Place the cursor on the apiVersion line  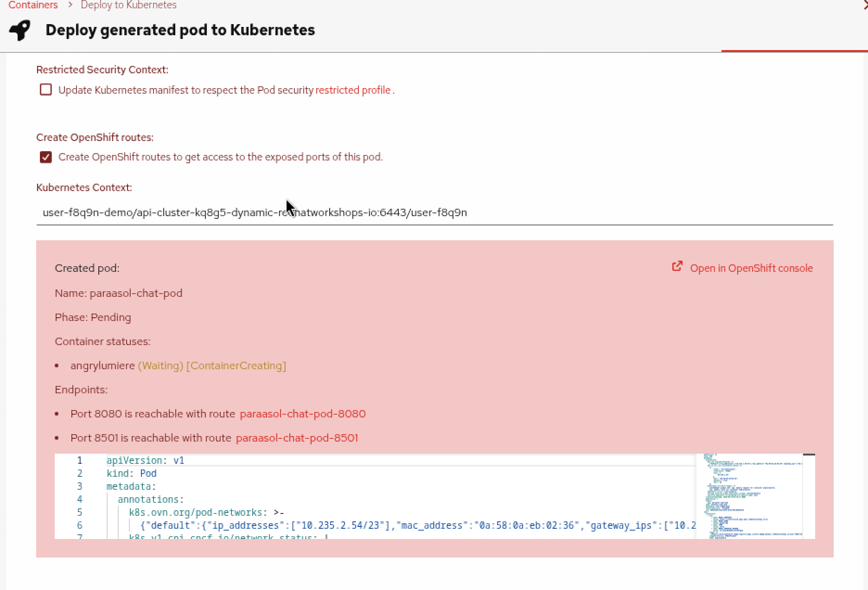146,461
